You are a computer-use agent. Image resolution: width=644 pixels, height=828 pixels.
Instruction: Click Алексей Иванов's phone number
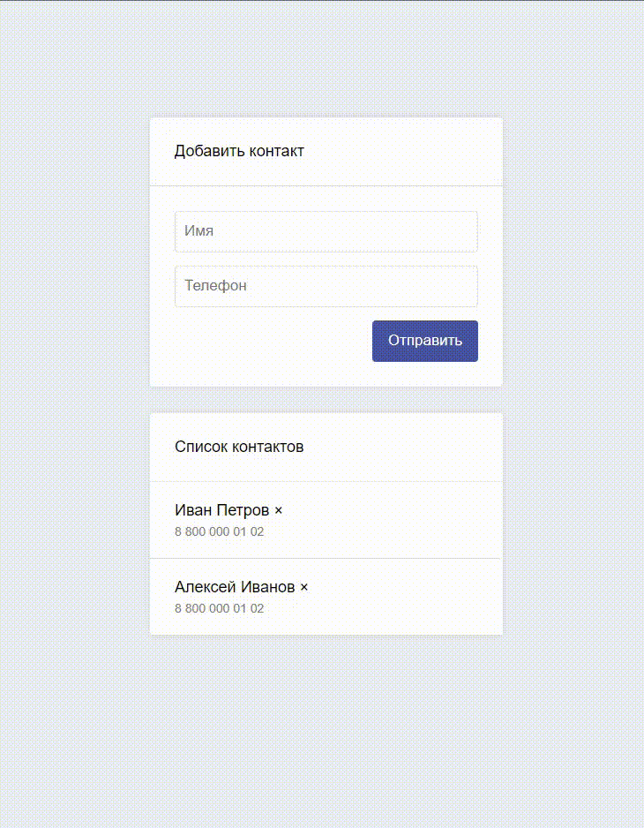(x=219, y=608)
